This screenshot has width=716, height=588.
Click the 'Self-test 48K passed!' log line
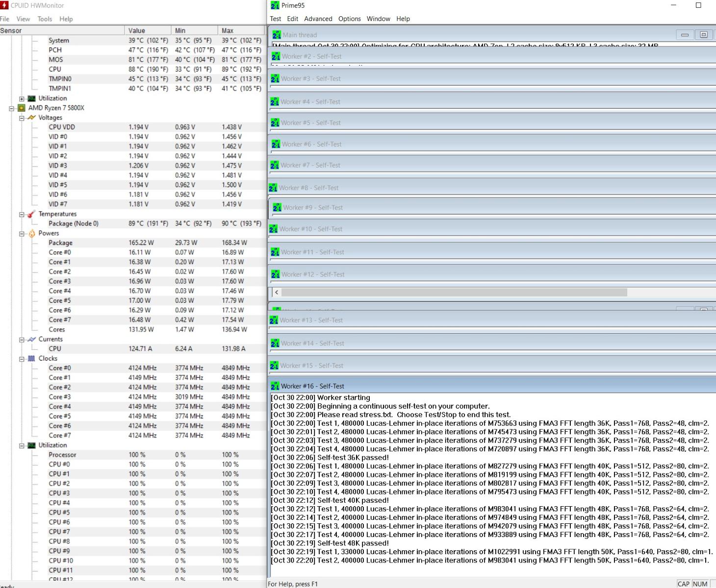(330, 543)
